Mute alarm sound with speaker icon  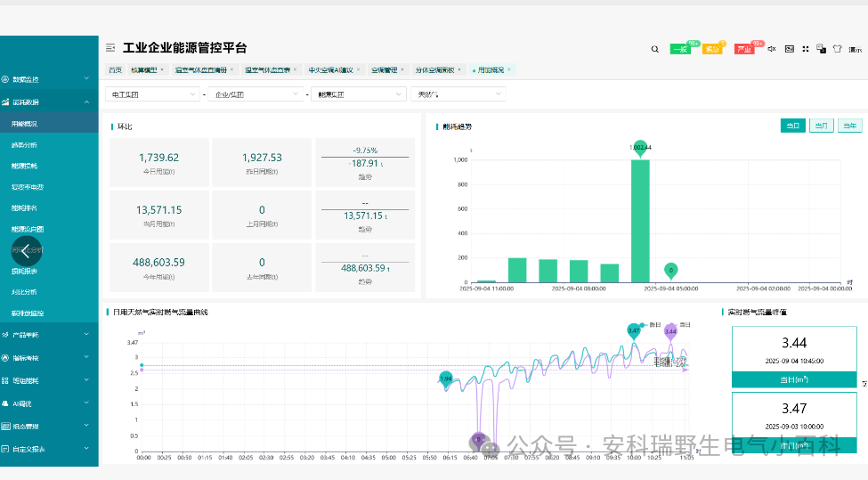pos(772,49)
